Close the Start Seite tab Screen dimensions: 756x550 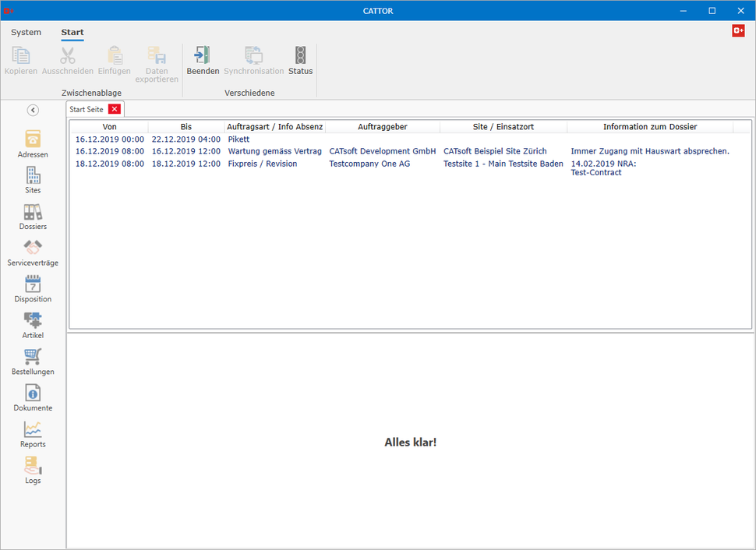pos(115,109)
